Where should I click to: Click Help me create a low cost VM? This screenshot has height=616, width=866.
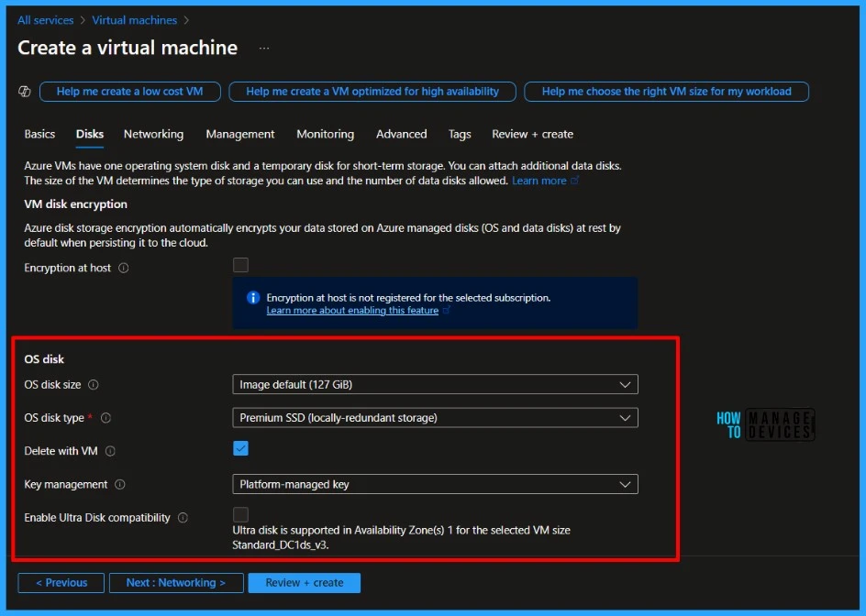(130, 92)
